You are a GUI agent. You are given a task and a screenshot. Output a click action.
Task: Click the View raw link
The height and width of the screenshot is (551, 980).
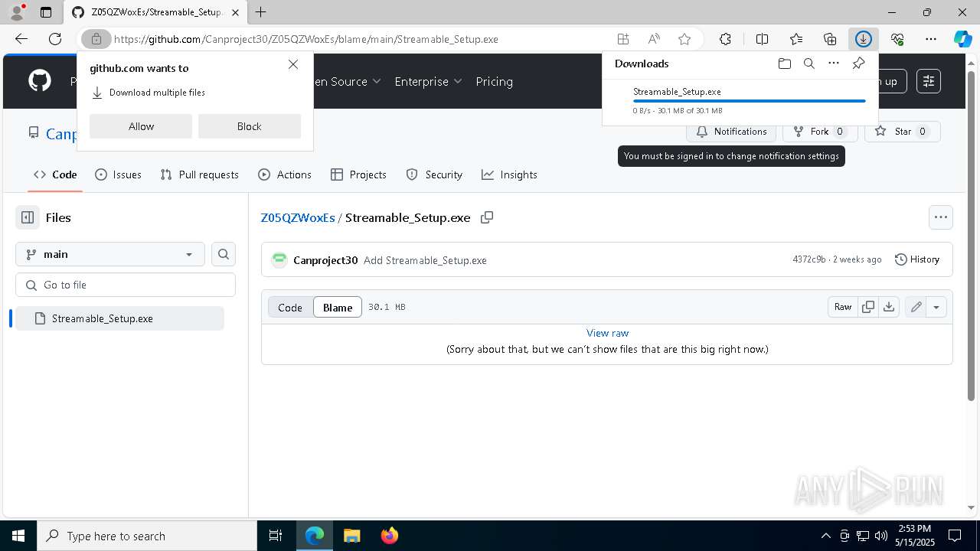(607, 333)
